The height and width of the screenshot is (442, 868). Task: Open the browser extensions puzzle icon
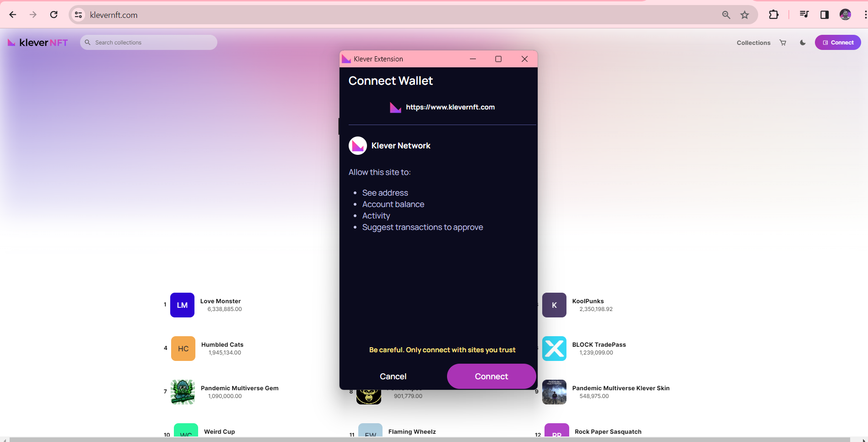click(x=774, y=15)
